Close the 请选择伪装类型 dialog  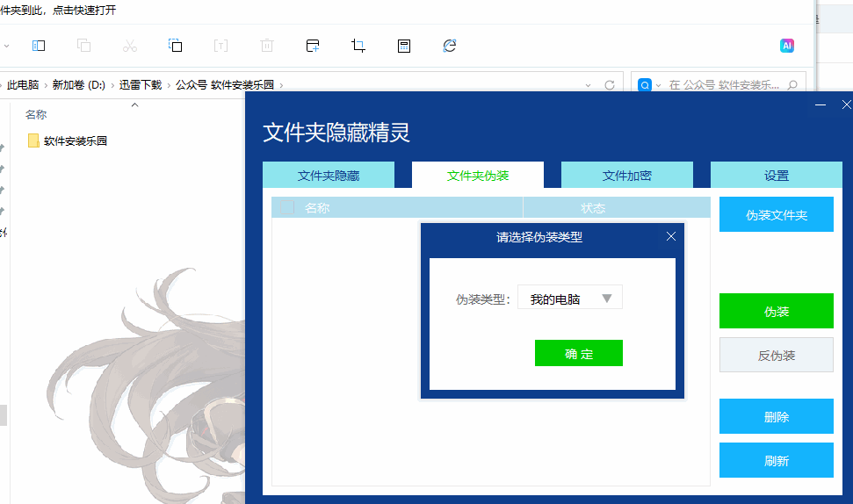click(x=671, y=236)
